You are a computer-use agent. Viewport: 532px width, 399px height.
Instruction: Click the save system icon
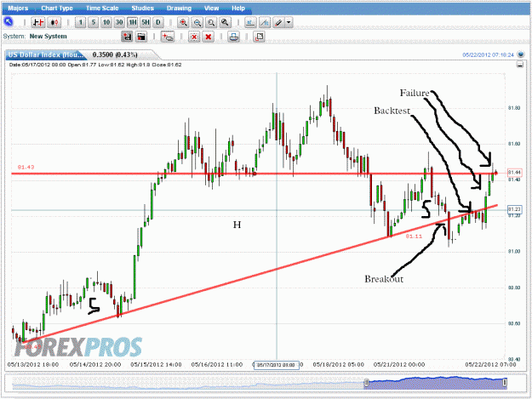point(127,37)
